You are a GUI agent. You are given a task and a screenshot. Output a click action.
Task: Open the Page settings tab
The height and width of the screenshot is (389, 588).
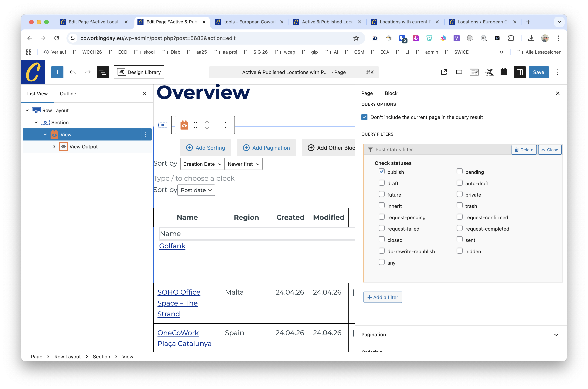click(367, 93)
